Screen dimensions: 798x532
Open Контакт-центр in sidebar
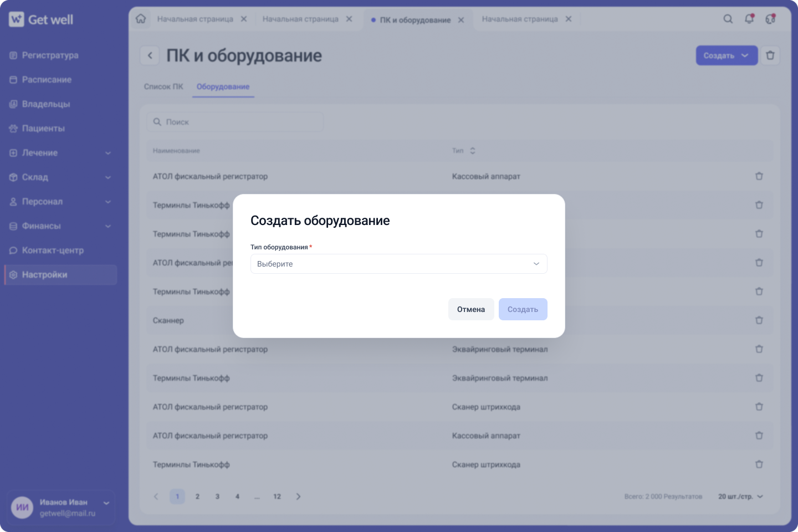point(61,250)
